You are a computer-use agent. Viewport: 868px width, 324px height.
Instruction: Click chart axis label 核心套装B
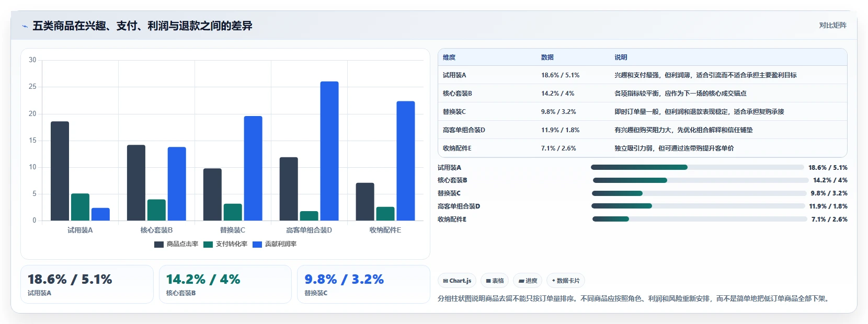pyautogui.click(x=156, y=230)
